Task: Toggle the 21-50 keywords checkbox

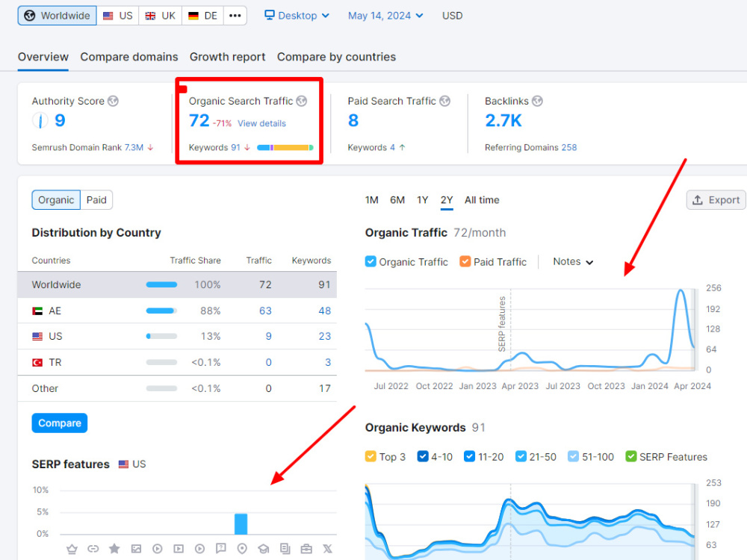Action: pos(521,456)
